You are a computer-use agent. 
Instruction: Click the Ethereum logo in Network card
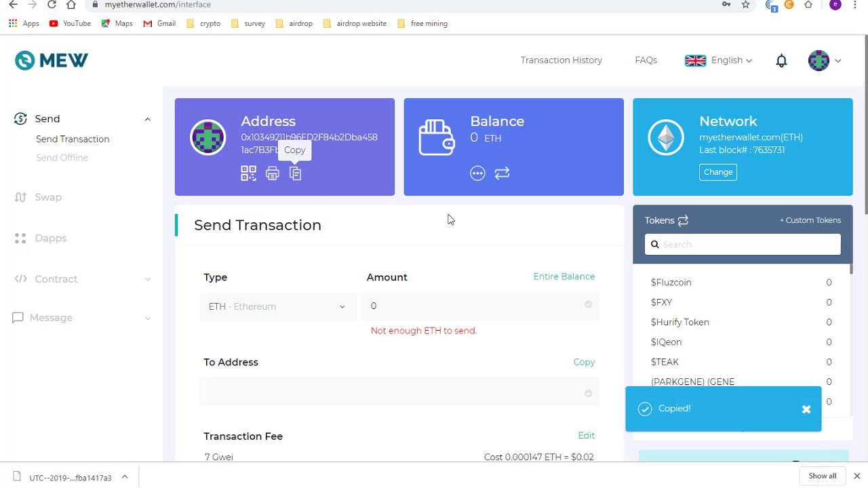pyautogui.click(x=666, y=138)
